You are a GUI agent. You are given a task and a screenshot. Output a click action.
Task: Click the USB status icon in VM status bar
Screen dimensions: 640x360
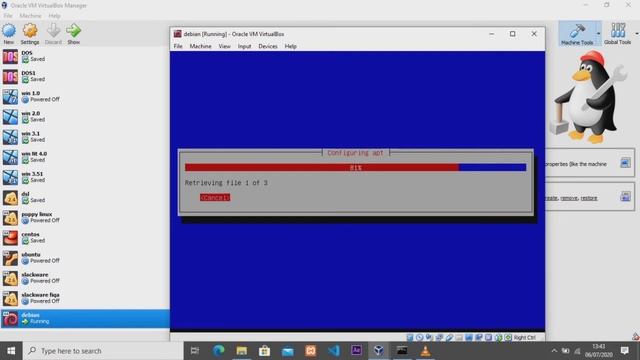coord(449,338)
